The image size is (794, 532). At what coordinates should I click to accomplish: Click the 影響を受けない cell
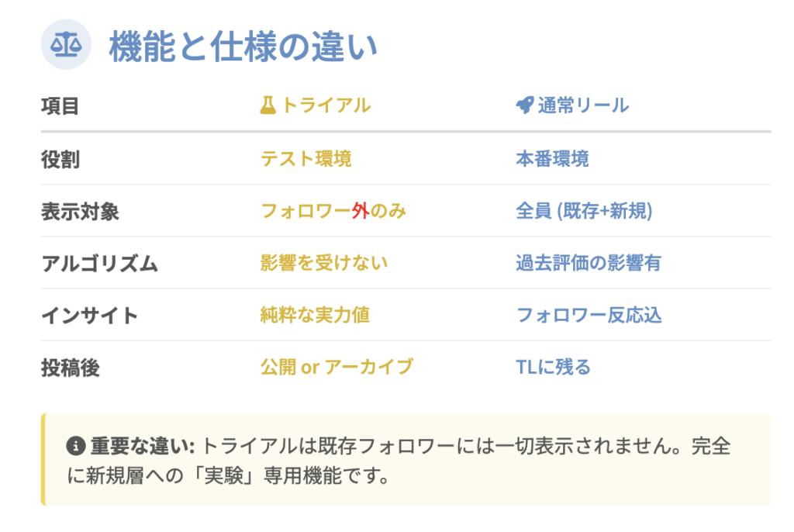click(324, 263)
